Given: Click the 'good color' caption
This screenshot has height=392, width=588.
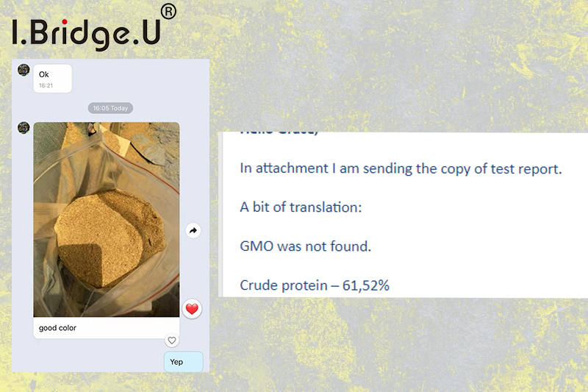Looking at the screenshot, I should coord(57,328).
